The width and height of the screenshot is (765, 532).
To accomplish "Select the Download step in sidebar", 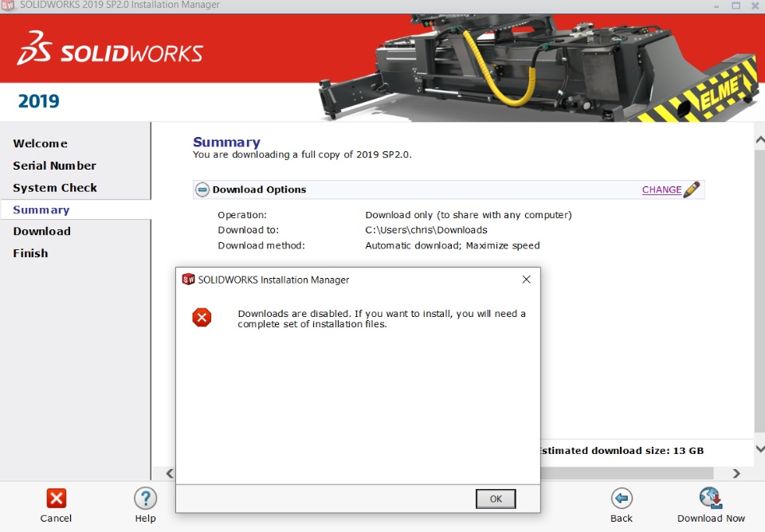I will pos(42,231).
